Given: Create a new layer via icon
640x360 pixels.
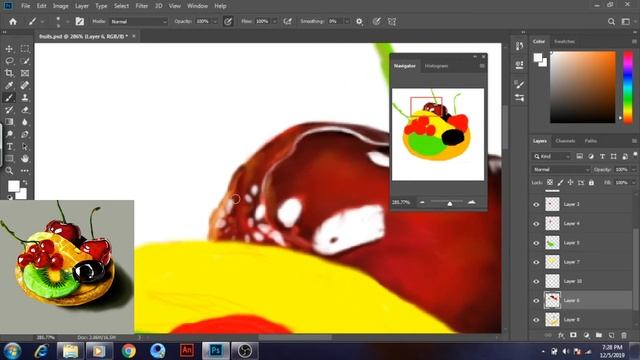Looking at the screenshot, I should click(x=611, y=335).
